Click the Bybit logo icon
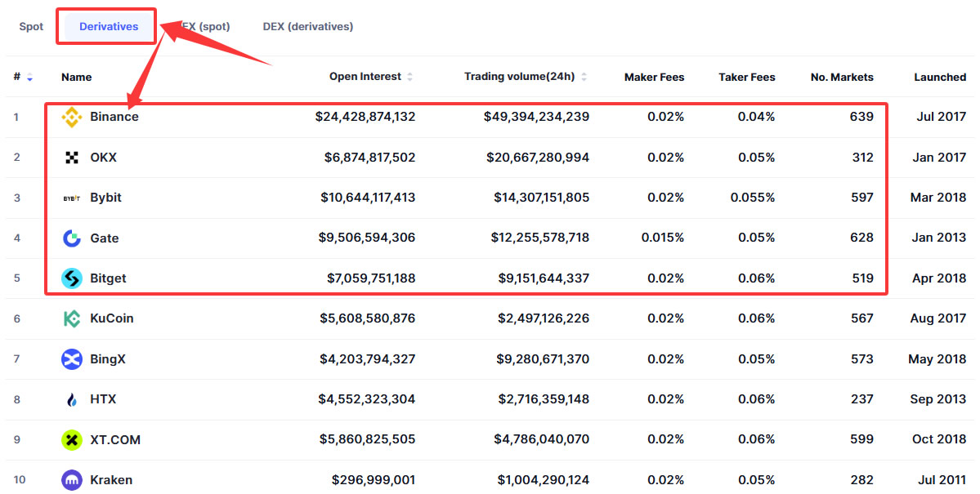This screenshot has height=494, width=980. (72, 198)
